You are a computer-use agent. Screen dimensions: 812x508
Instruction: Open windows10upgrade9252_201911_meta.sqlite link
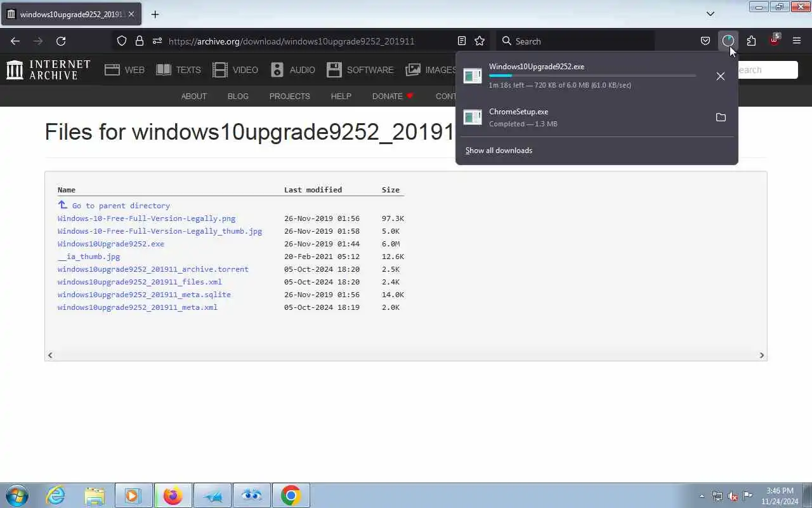click(144, 295)
